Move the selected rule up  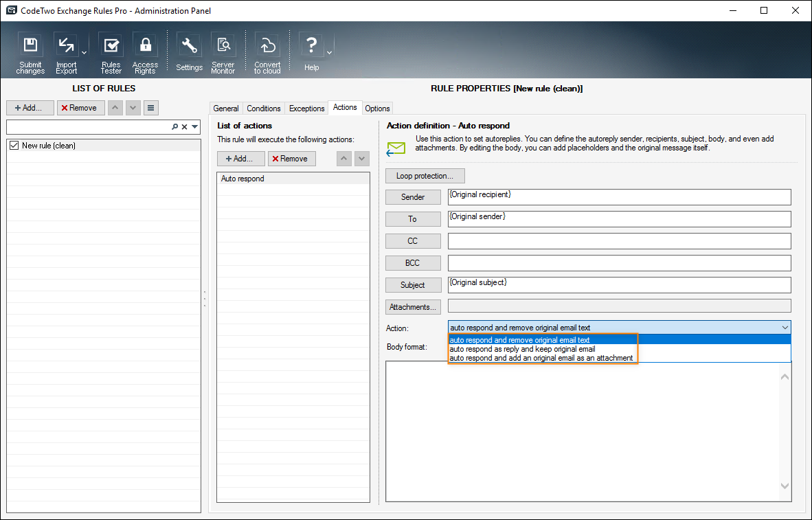pos(115,108)
